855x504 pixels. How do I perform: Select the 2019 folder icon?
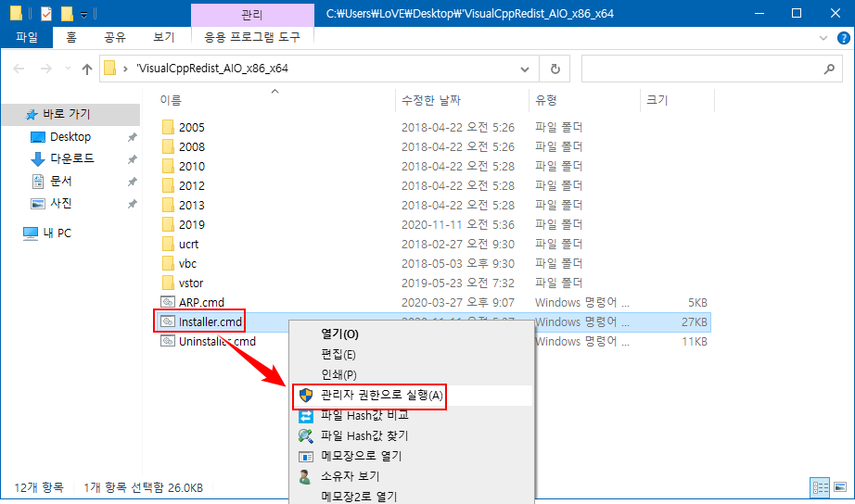click(x=168, y=224)
